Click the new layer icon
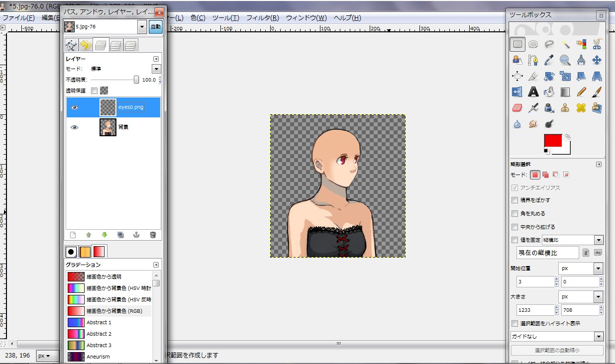615x364 pixels. tap(73, 235)
